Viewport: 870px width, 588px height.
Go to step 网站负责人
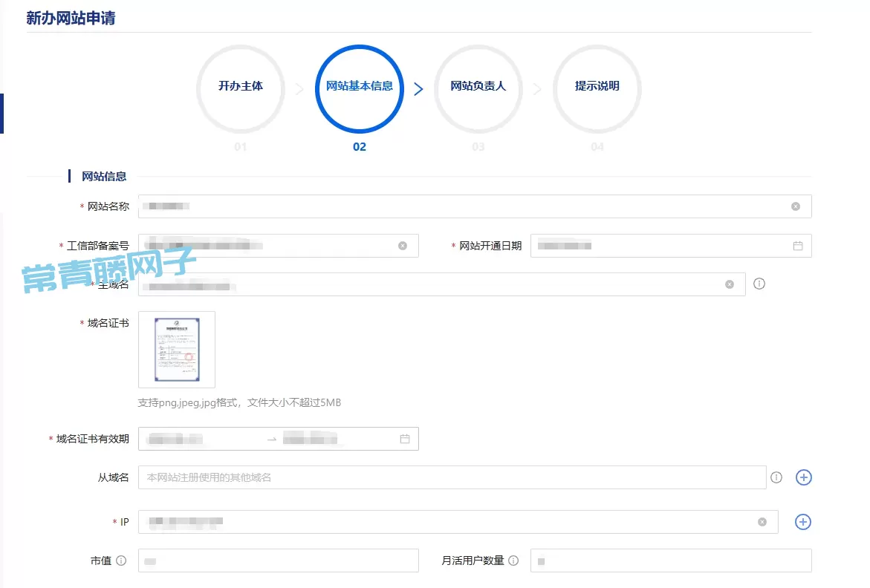click(x=478, y=86)
